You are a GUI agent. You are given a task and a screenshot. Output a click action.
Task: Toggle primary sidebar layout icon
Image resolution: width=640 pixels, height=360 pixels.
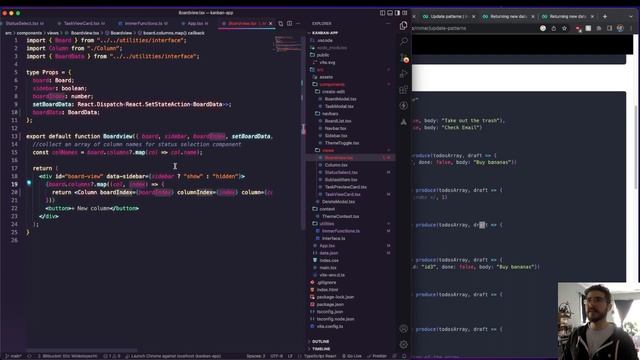pos(382,13)
